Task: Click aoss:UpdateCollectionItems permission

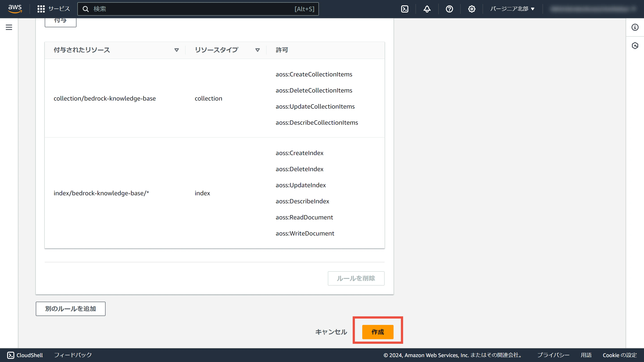Action: [315, 106]
